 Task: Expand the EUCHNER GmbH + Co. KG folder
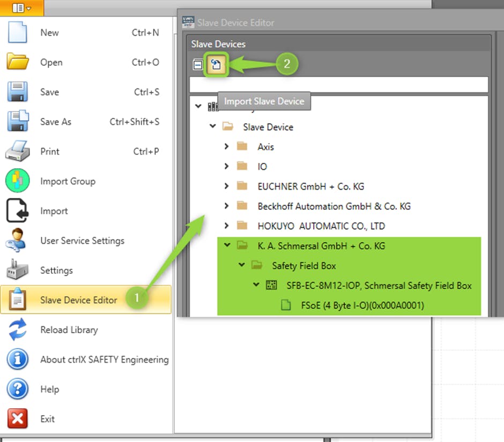tap(227, 186)
